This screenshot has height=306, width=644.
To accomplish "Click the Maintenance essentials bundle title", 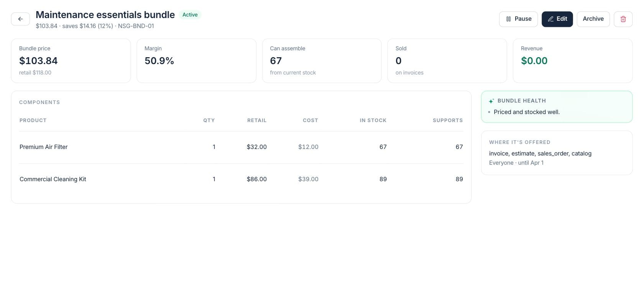I will (105, 15).
